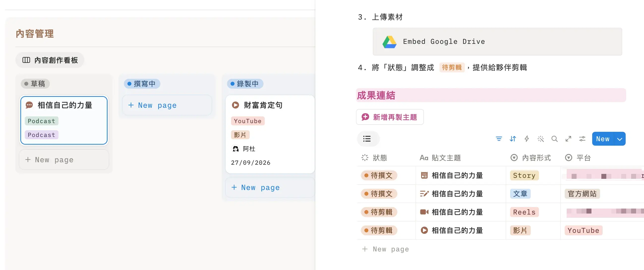Click the 影片 tag on the 財富肯定句 card
644x270 pixels.
click(240, 135)
